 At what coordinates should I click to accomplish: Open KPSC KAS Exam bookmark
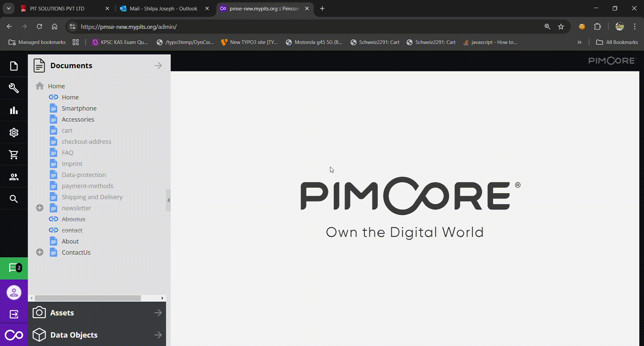[120, 42]
